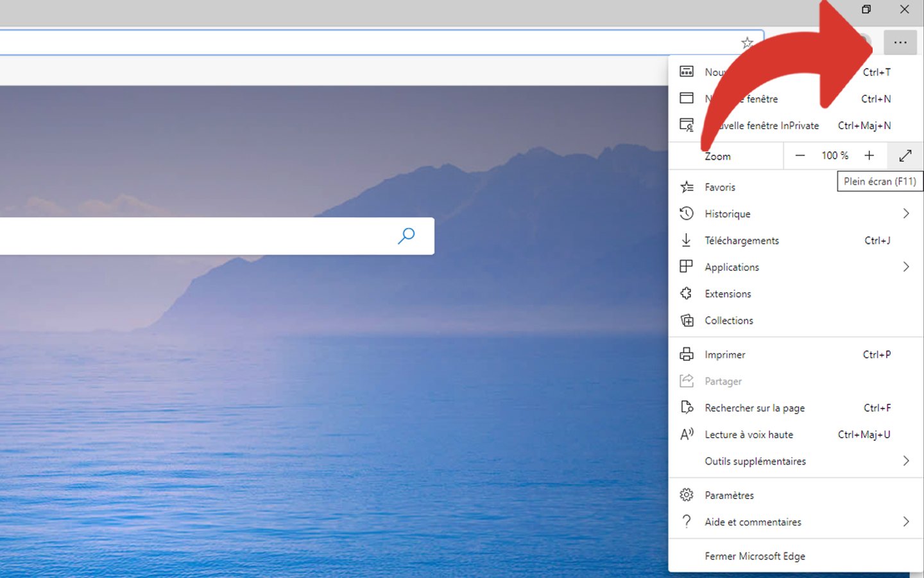Select Fermer Microsoft Edge
Viewport: 924px width, 578px height.
coord(755,556)
